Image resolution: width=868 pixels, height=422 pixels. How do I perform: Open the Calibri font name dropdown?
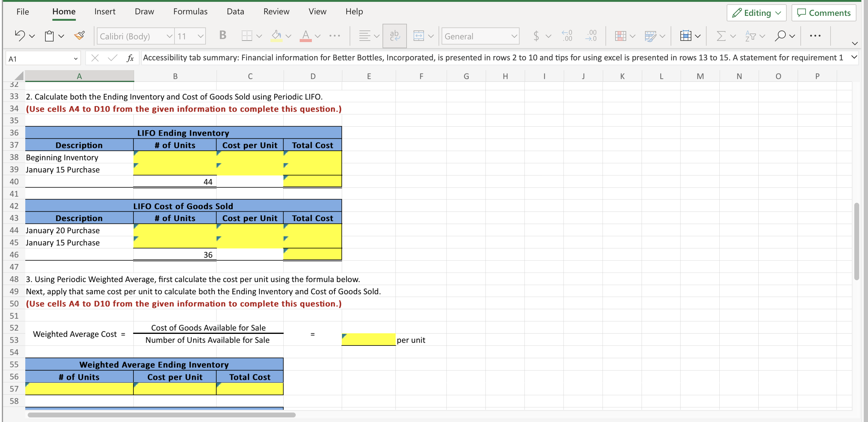pyautogui.click(x=135, y=36)
